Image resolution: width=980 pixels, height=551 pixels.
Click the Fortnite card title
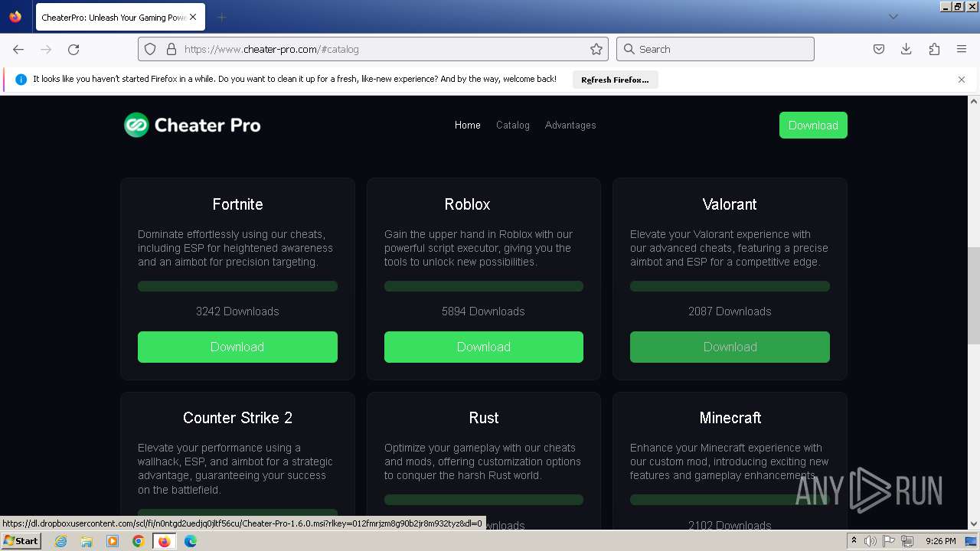coord(237,204)
